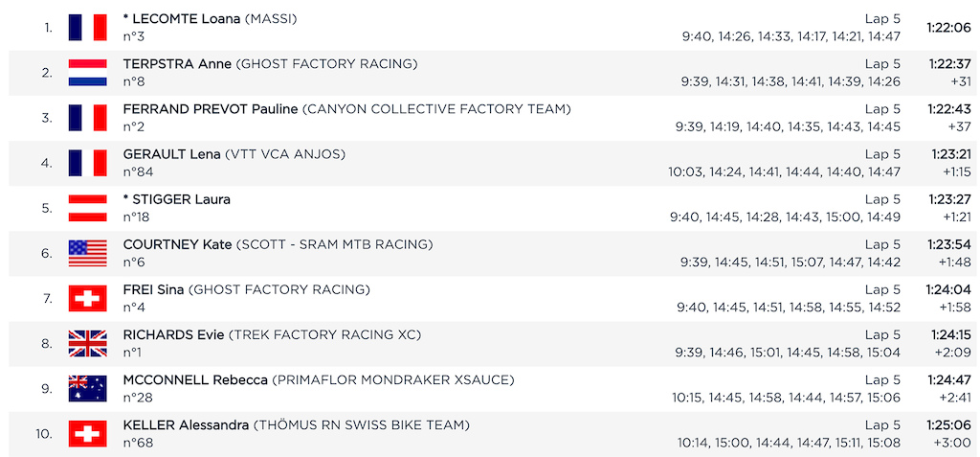Click the +1:15 gap for Gerault
980x457 pixels.
coord(957,171)
